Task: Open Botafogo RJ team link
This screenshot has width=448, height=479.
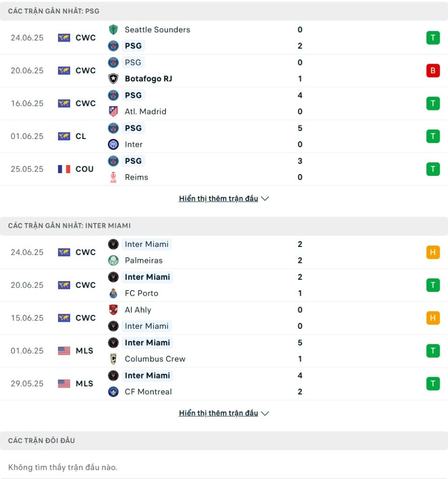Action: click(x=148, y=79)
